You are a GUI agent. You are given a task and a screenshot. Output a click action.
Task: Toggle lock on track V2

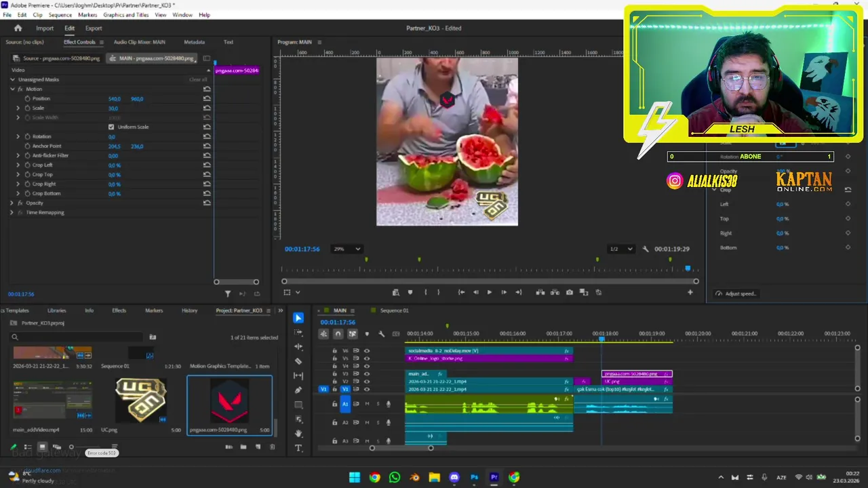334,382
